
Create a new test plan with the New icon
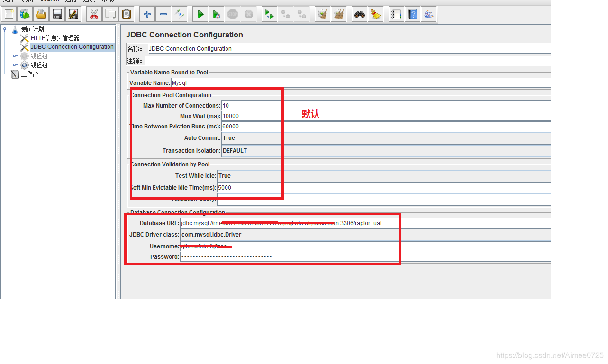(x=9, y=14)
